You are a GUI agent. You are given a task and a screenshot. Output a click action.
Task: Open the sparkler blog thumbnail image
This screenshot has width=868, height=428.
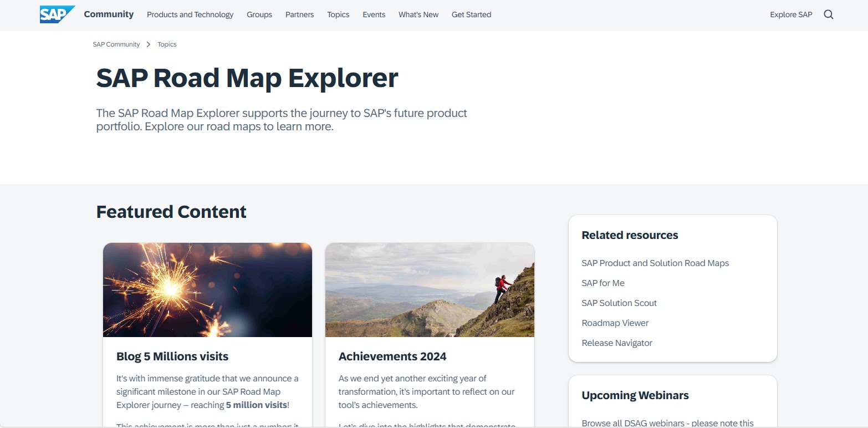tap(207, 290)
